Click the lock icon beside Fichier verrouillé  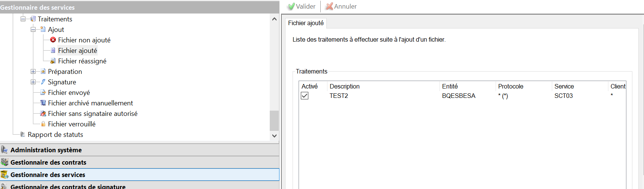tap(43, 124)
